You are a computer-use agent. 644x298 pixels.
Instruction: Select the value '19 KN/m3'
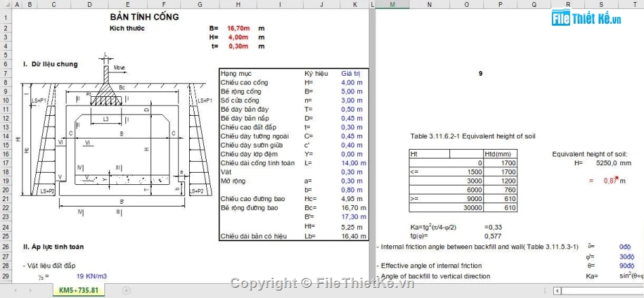tap(92, 276)
